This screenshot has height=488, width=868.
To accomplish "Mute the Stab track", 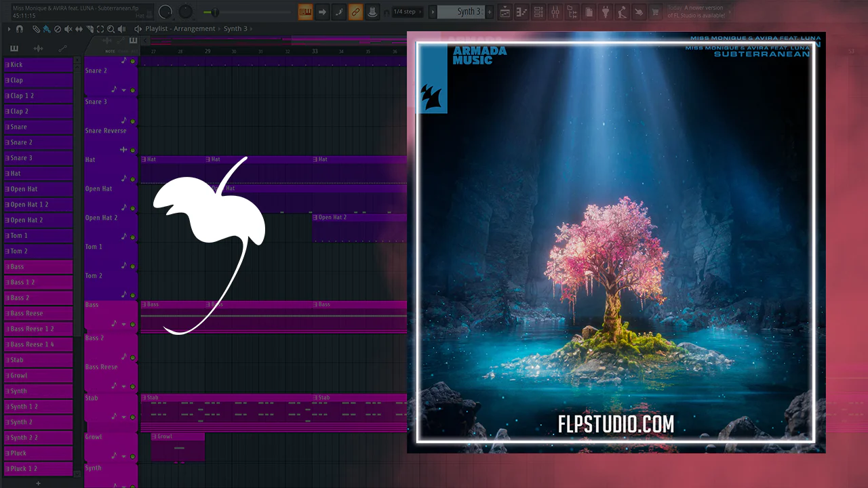I will pyautogui.click(x=133, y=418).
